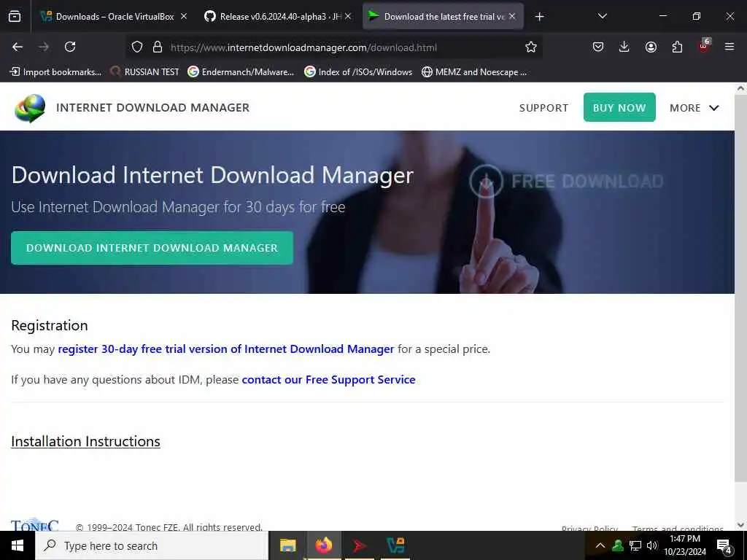Open uBlock Origin extension icon
The image size is (747, 560).
coord(704,46)
